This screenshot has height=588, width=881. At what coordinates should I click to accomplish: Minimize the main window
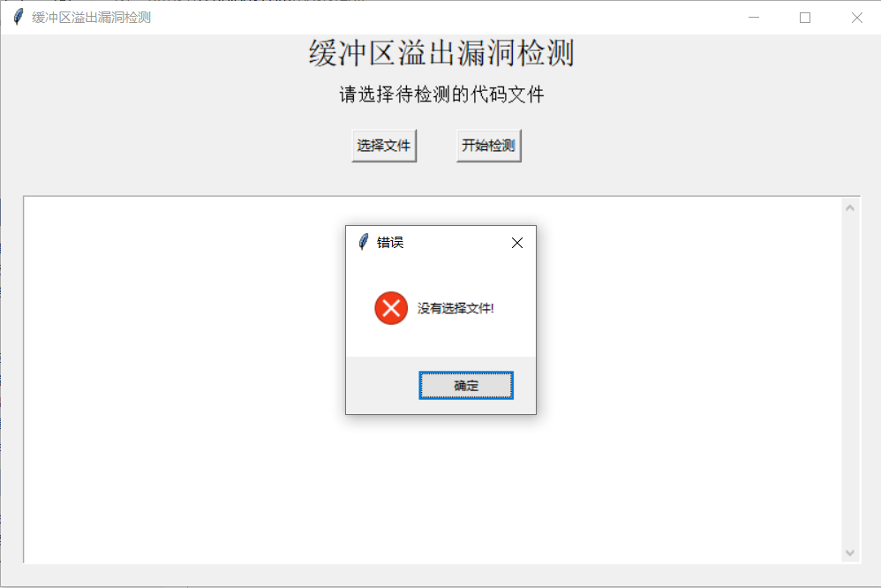(x=754, y=18)
